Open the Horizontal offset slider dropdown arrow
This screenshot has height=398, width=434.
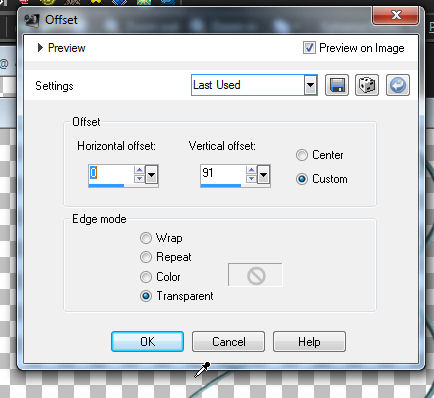tap(151, 174)
